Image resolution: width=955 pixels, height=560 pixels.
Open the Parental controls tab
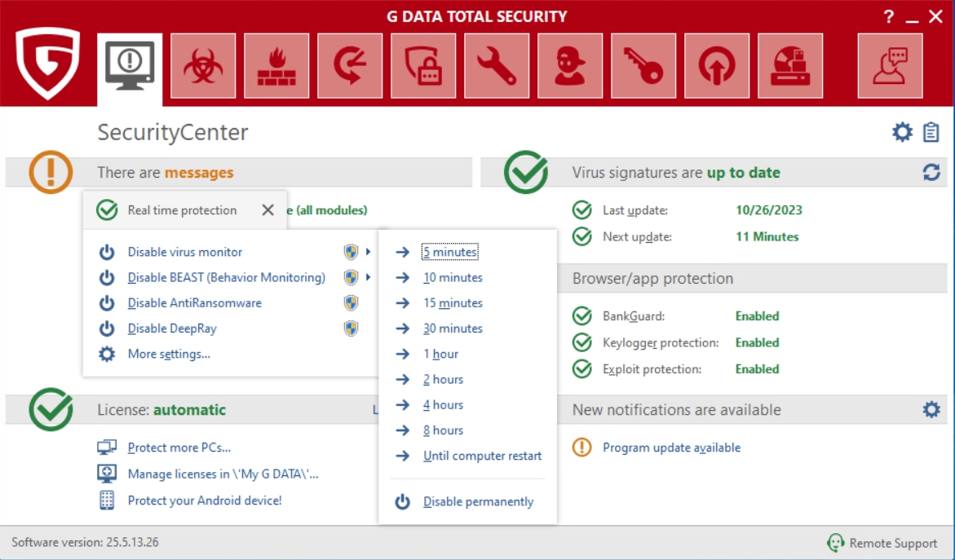(x=570, y=66)
